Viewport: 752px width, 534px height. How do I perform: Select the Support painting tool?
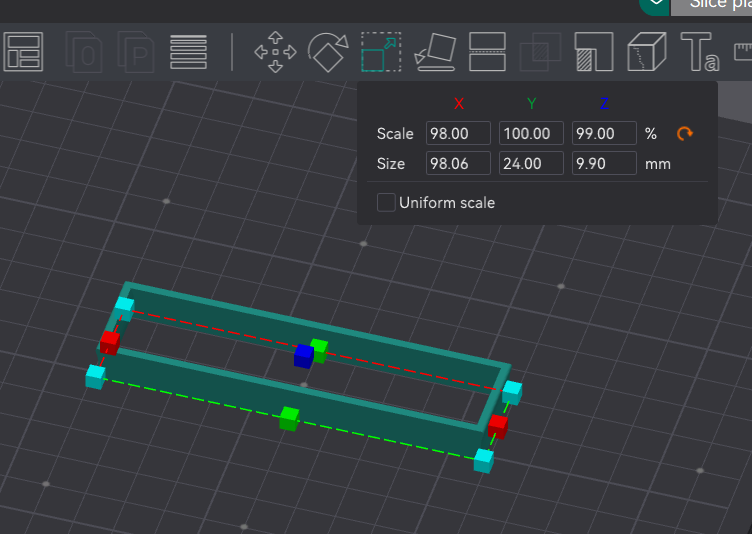point(594,52)
